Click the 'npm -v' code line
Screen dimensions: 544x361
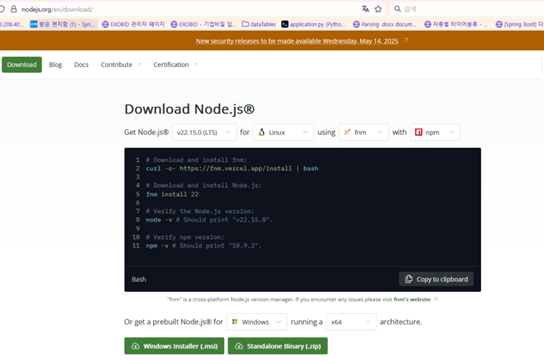pyautogui.click(x=204, y=246)
